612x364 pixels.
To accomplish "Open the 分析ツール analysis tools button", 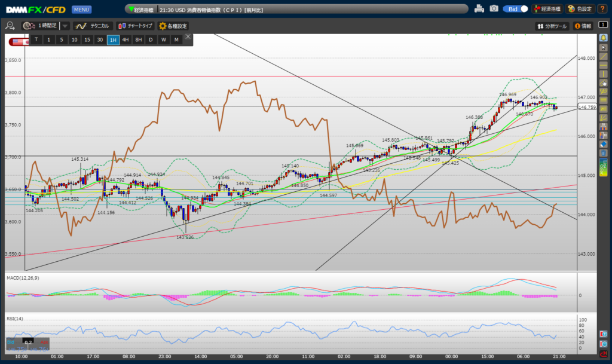I will click(x=552, y=26).
